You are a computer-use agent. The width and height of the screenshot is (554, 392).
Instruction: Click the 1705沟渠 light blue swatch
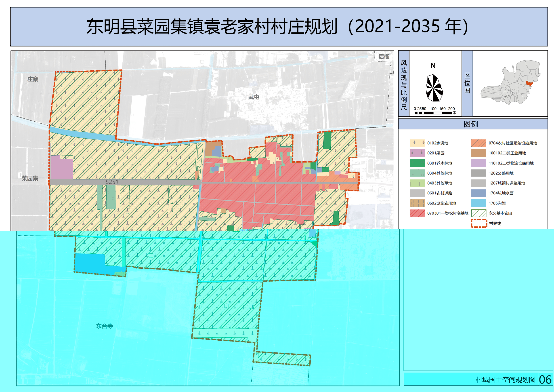tap(479, 203)
